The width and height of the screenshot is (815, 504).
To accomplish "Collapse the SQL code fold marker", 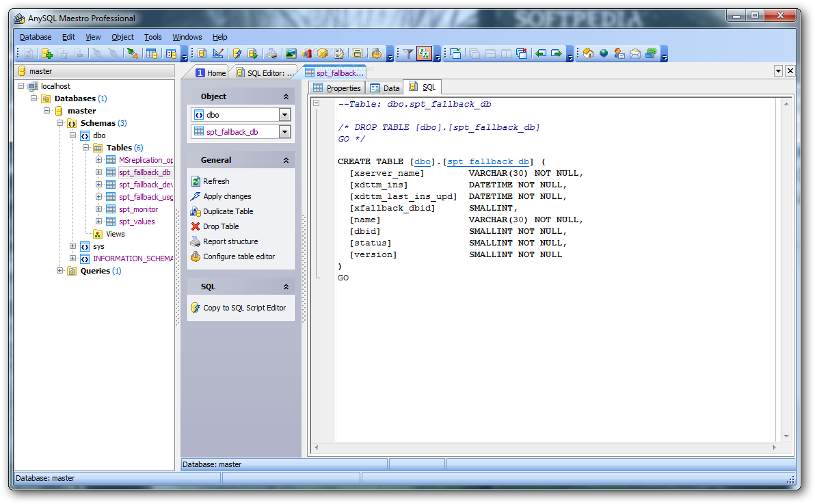I will click(x=316, y=103).
